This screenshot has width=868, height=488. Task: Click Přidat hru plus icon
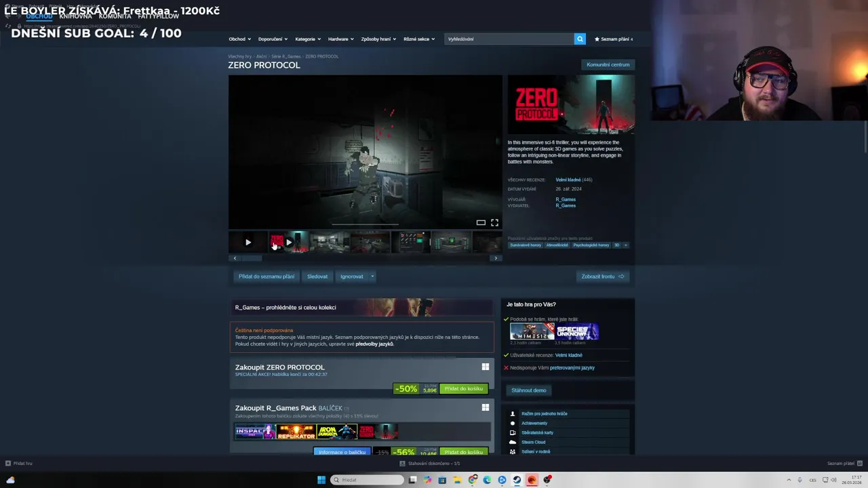pyautogui.click(x=8, y=464)
